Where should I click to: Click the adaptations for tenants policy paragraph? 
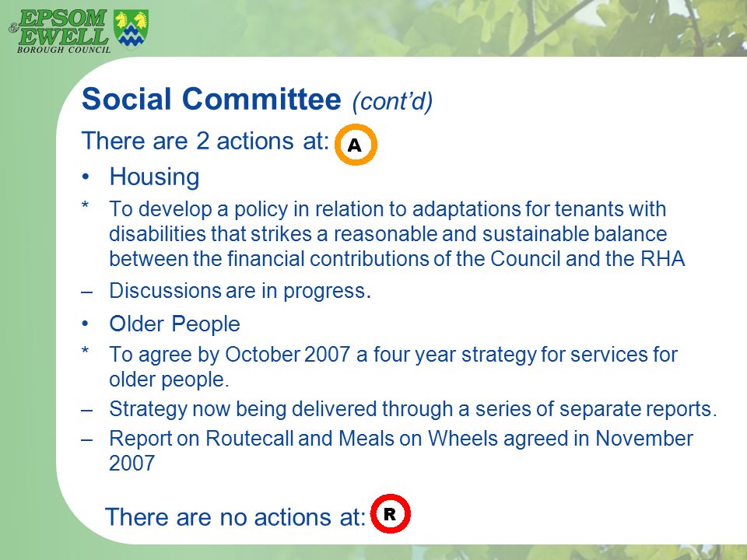(397, 234)
